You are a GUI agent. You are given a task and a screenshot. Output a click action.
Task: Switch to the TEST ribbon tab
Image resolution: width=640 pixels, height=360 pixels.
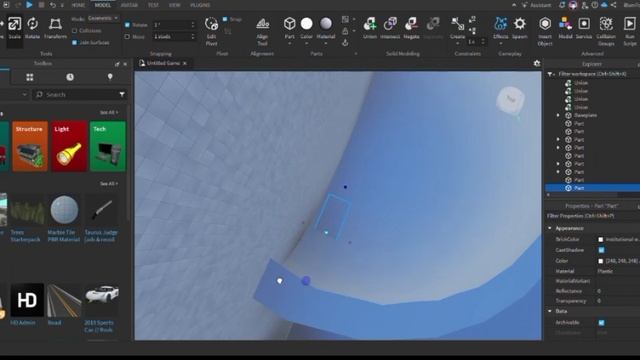click(153, 5)
